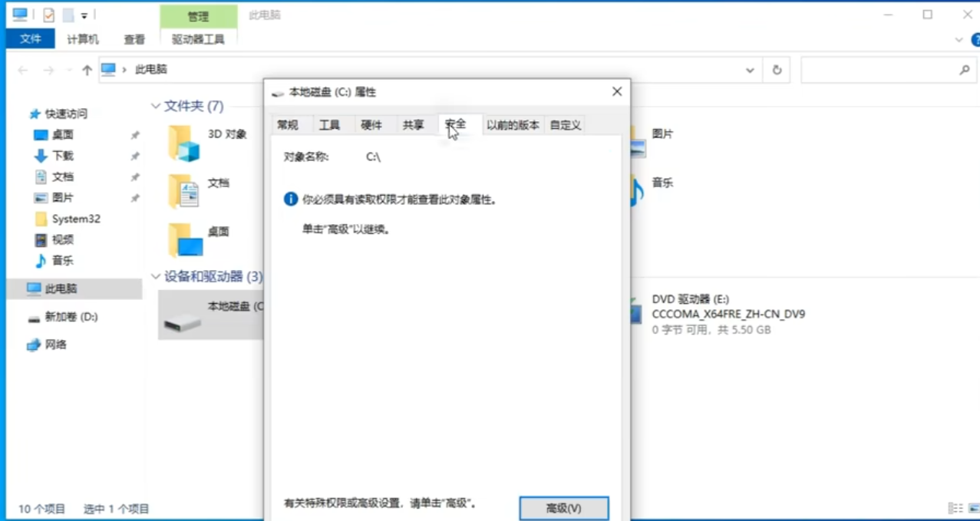Open the address bar history dropdown
This screenshot has width=980, height=521.
[x=750, y=70]
